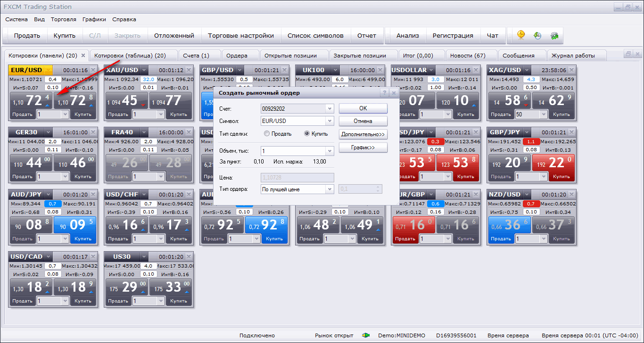Image resolution: width=644 pixels, height=343 pixels.
Task: Open the Торговля menu
Action: [63, 19]
